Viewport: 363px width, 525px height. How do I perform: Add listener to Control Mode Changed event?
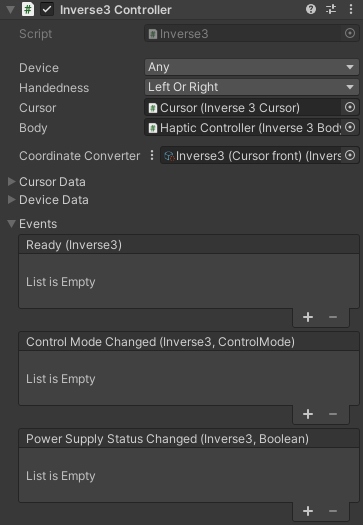[x=308, y=414]
